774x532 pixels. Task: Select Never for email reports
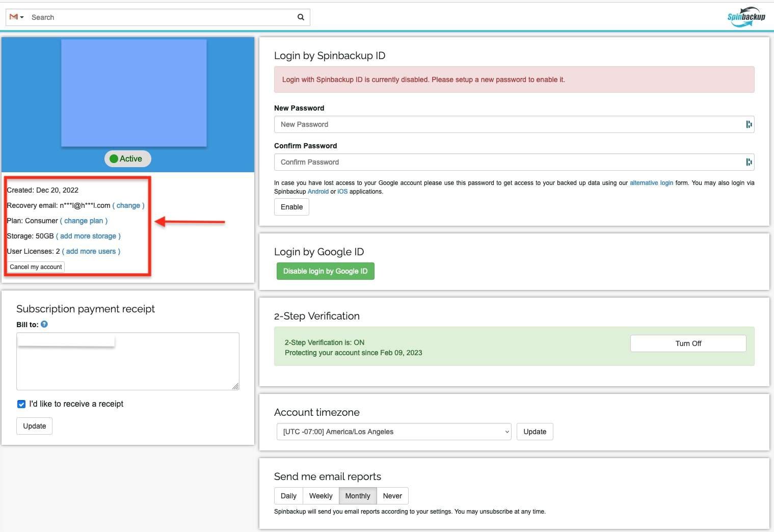[392, 496]
